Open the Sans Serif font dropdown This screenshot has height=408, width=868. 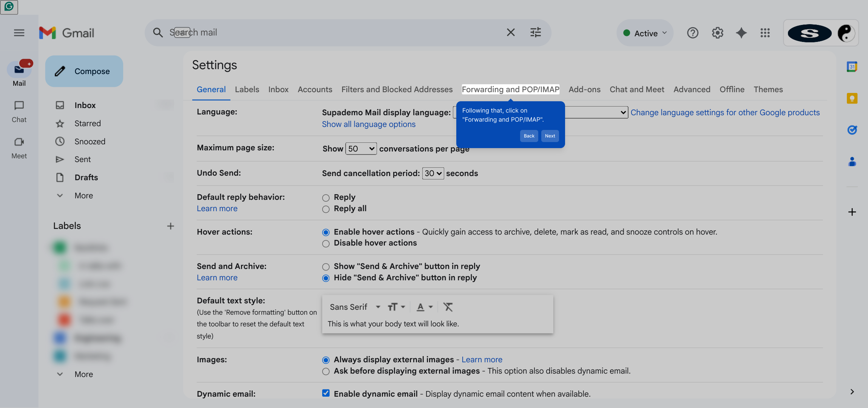355,307
